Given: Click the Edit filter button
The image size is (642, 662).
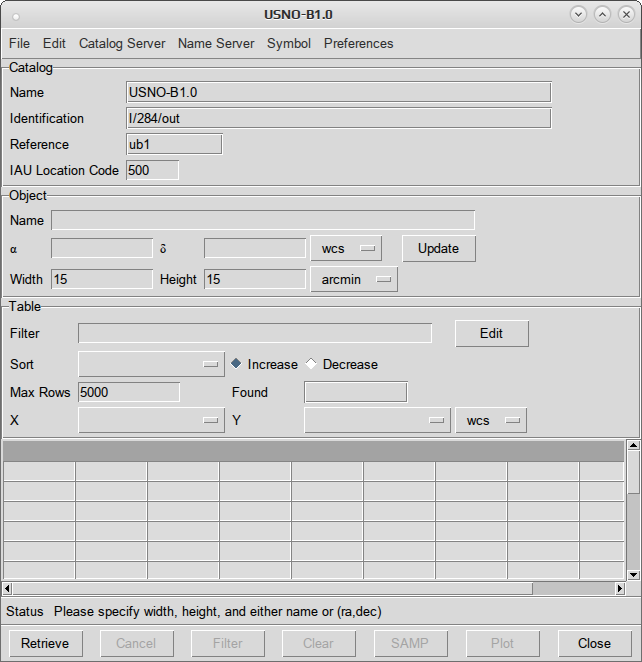Looking at the screenshot, I should (492, 334).
